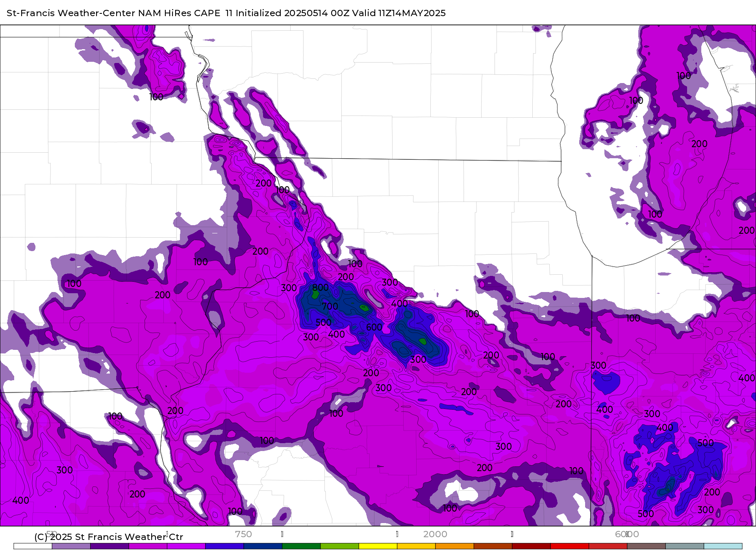Click the 750 label above the color bar
756x551 pixels.
point(243,534)
